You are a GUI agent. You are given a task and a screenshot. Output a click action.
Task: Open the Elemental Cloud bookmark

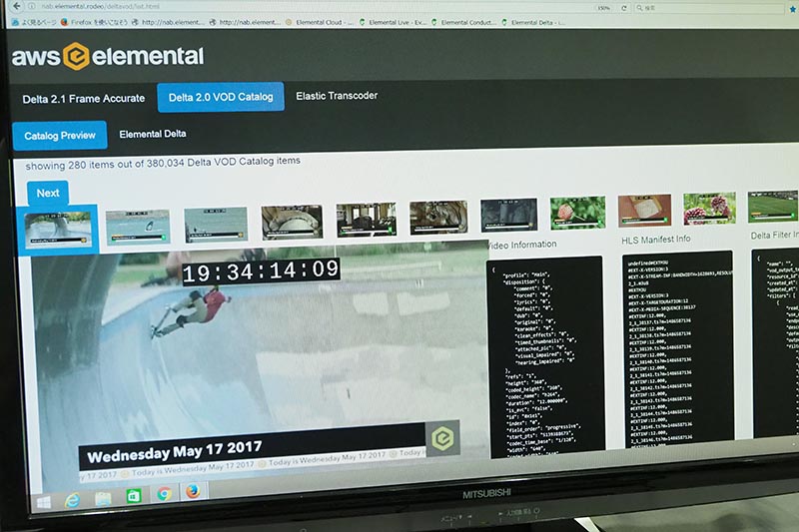click(x=320, y=22)
